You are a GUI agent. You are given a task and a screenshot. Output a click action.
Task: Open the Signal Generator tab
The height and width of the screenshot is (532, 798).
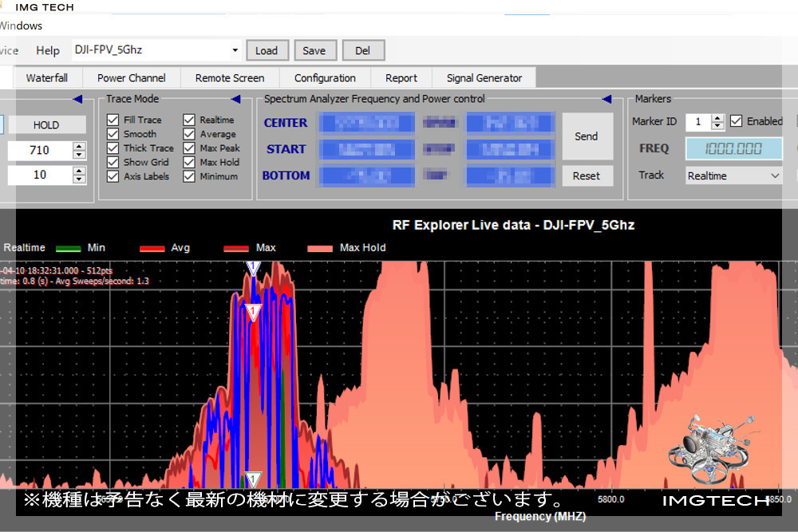pos(484,77)
